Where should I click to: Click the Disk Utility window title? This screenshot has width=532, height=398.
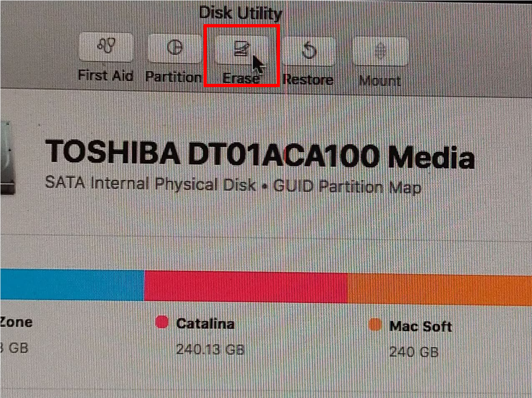pyautogui.click(x=240, y=13)
